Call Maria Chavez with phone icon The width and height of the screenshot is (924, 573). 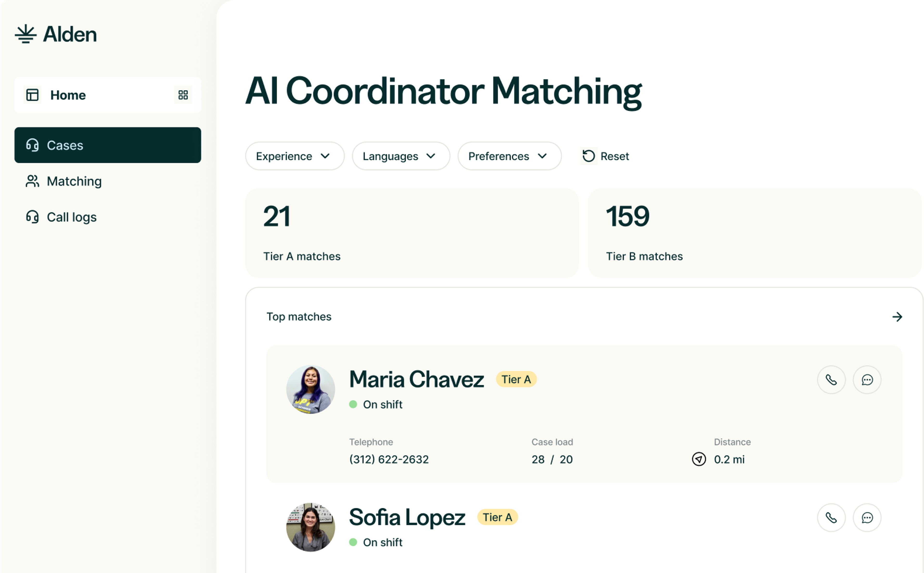[831, 380]
